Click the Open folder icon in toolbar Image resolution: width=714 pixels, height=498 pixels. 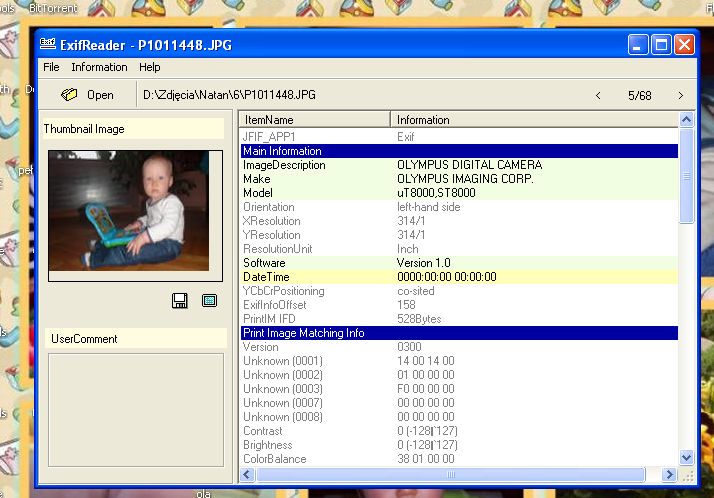69,95
